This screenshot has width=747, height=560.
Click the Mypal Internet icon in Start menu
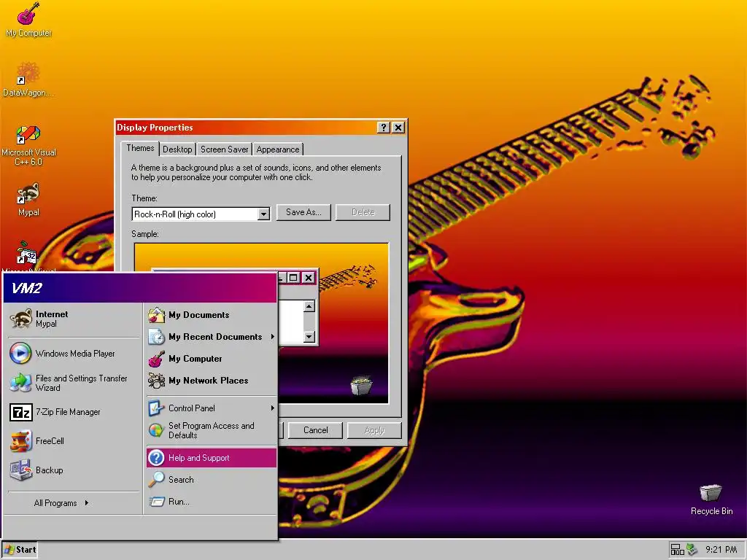pyautogui.click(x=20, y=319)
